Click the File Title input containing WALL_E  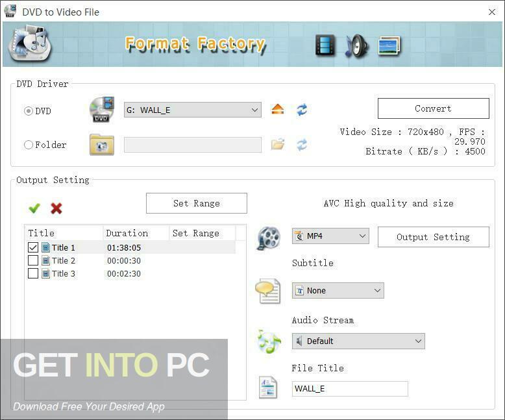(x=350, y=389)
